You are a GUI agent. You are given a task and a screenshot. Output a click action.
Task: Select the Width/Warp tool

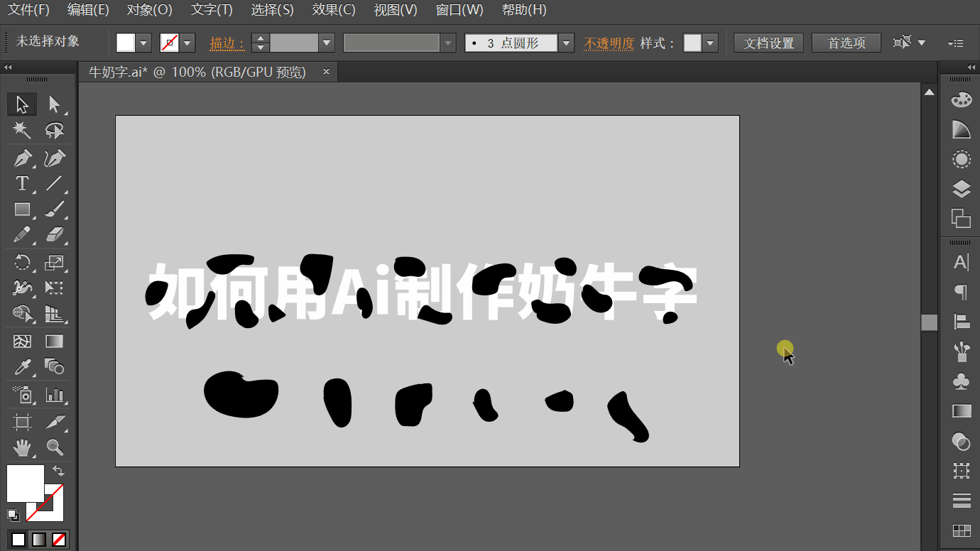point(22,288)
